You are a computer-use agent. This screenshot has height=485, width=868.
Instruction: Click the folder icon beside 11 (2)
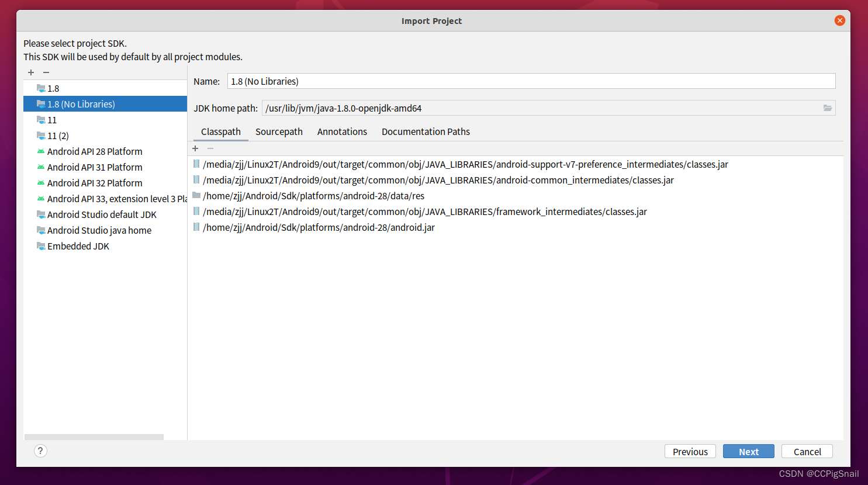(x=41, y=136)
